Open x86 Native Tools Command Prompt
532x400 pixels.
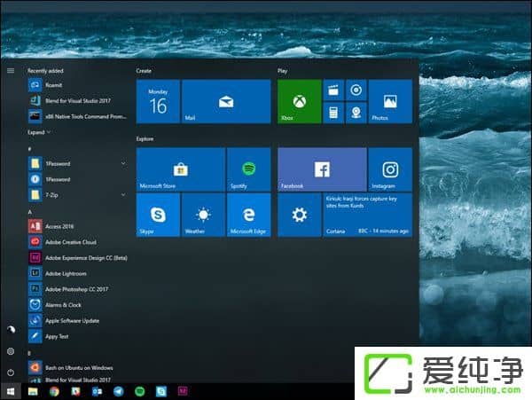77,116
